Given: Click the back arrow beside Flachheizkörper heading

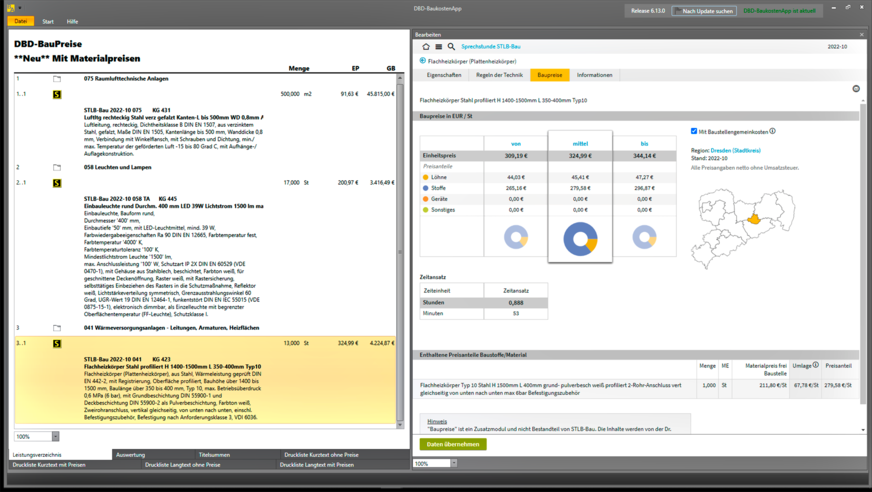Looking at the screenshot, I should 423,61.
